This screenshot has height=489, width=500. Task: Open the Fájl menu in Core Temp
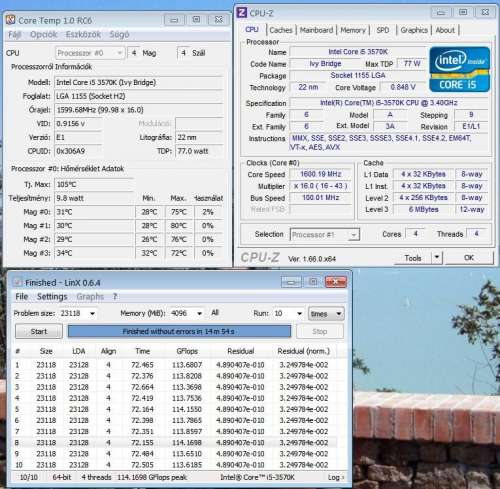coord(15,34)
